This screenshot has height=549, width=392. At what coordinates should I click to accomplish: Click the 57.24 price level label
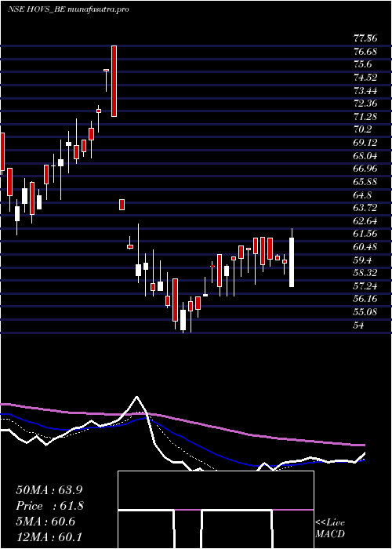click(x=367, y=286)
